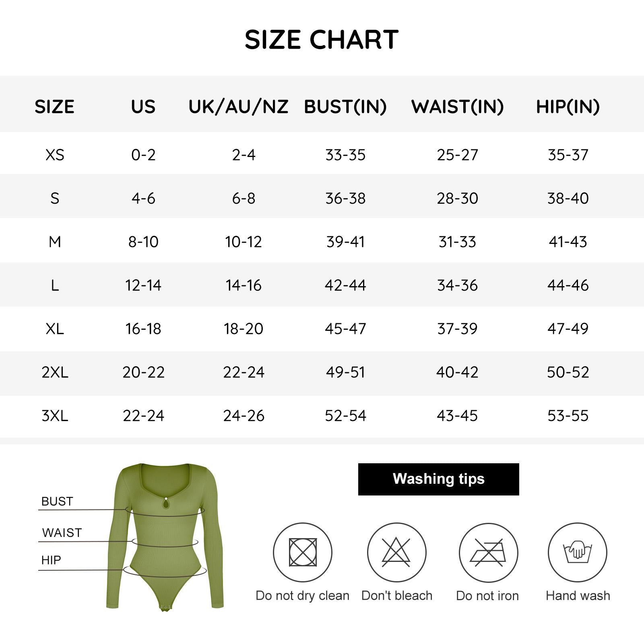Click the do not dry clean icon
The width and height of the screenshot is (644, 644).
303,552
